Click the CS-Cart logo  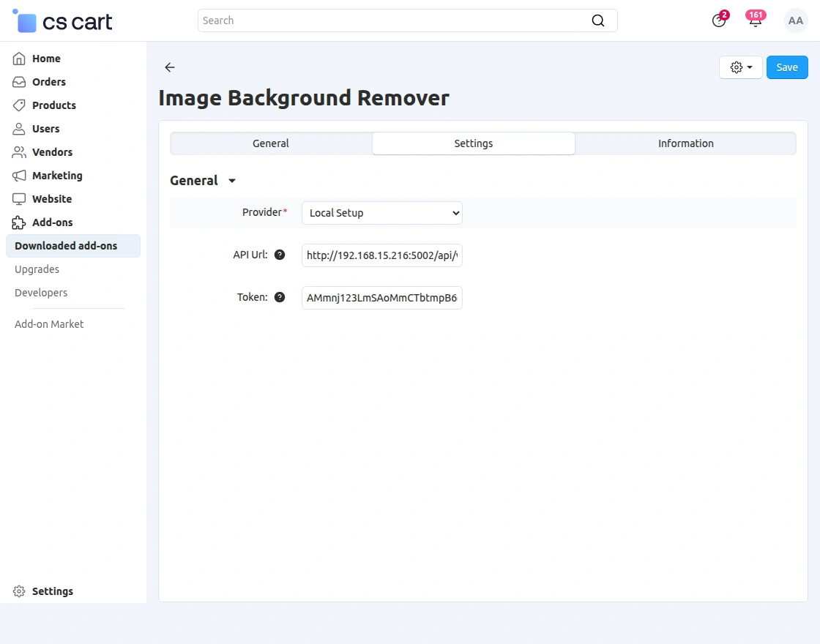[63, 22]
